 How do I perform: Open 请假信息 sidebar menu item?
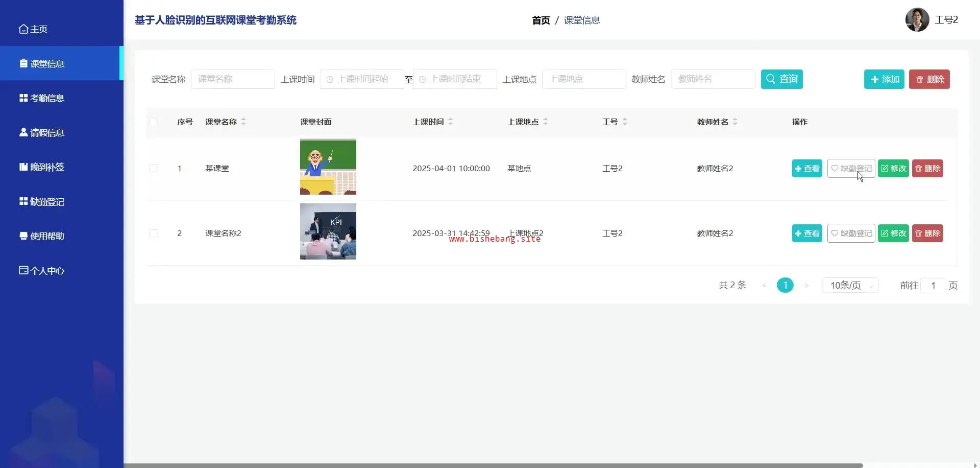pyautogui.click(x=61, y=132)
